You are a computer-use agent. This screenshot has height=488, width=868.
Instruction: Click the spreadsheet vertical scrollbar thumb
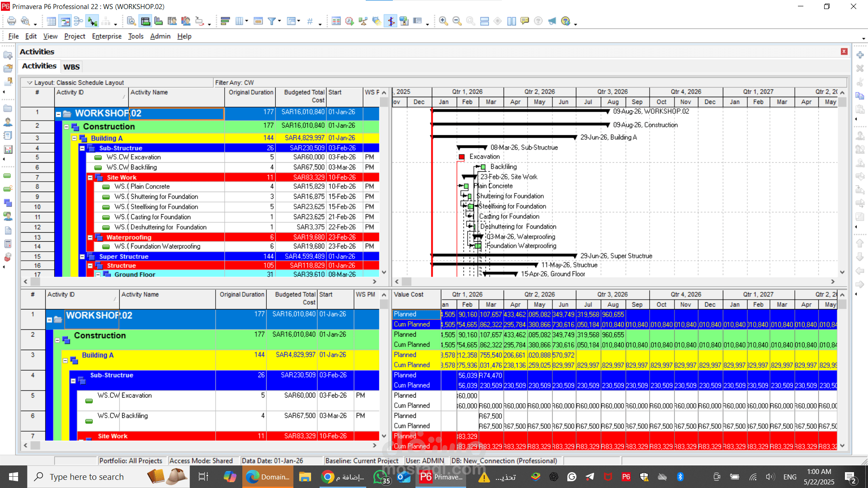842,305
